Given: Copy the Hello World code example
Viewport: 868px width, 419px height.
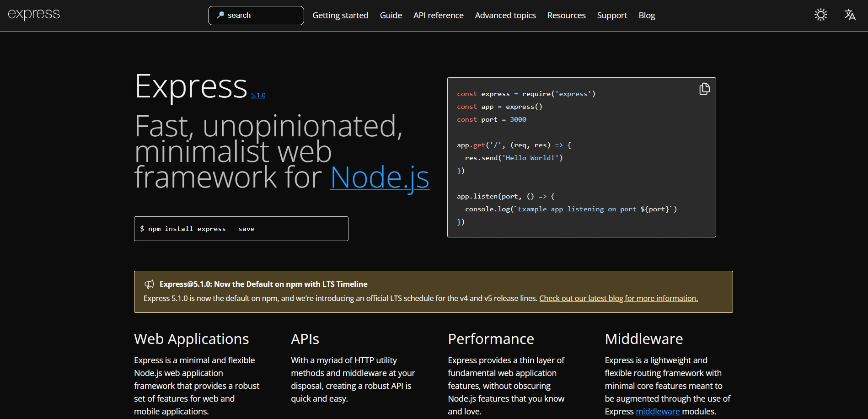Looking at the screenshot, I should click(704, 88).
